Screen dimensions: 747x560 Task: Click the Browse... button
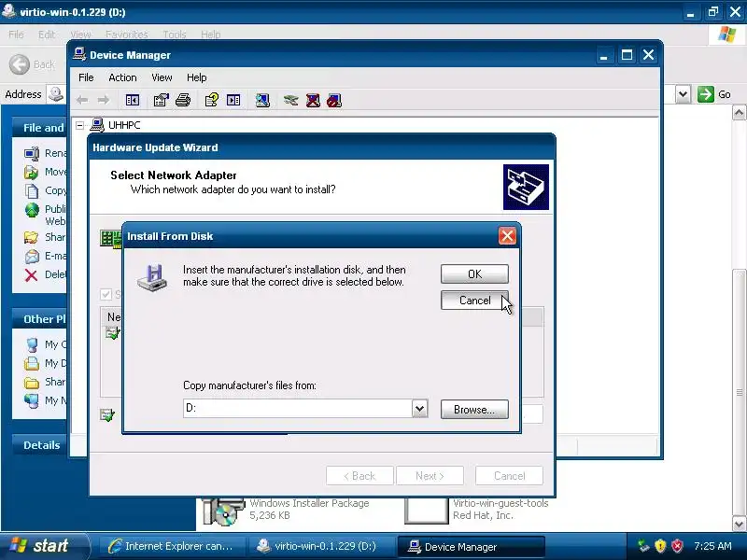(x=474, y=410)
